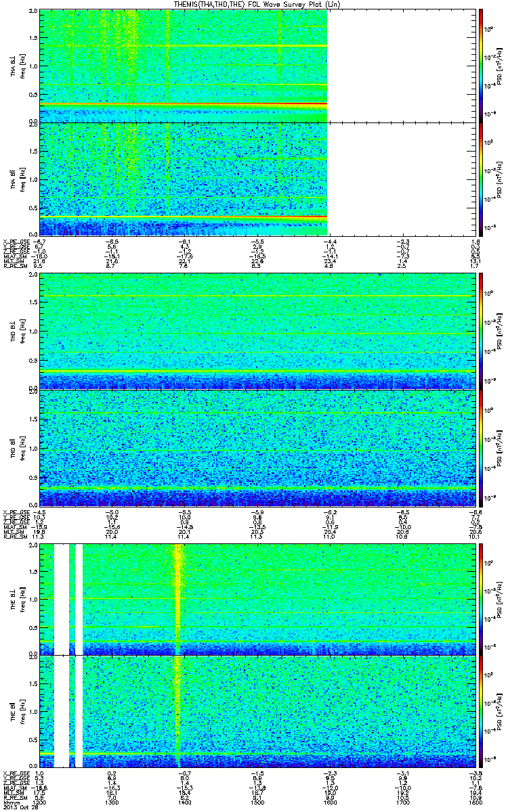Click the THA BL panel color bar
Viewport: 508px width, 812px height.
[482, 66]
